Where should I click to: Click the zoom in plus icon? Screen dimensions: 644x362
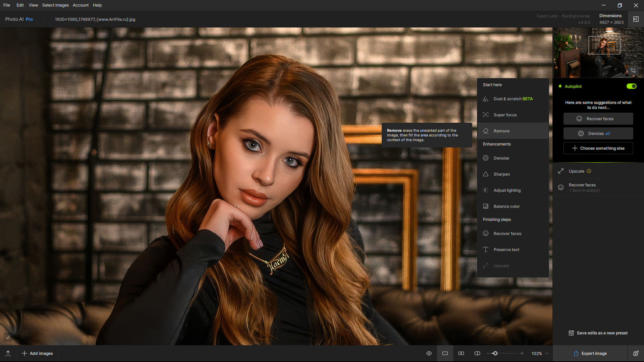522,353
